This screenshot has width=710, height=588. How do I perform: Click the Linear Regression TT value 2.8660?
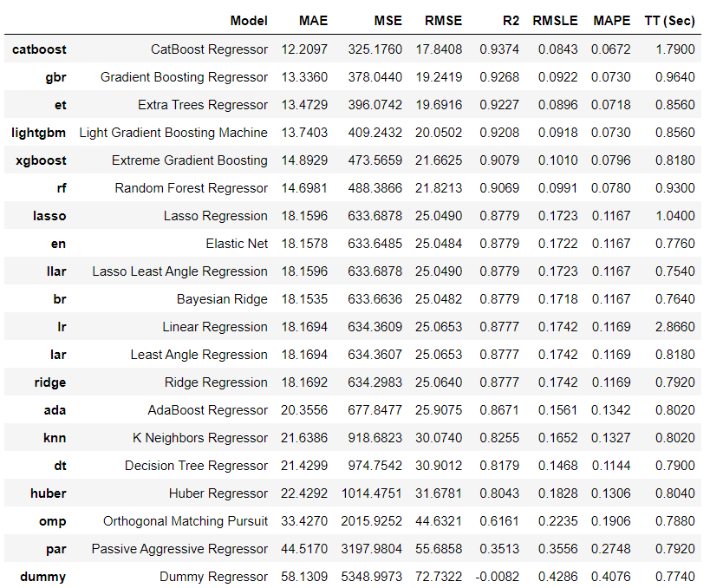pos(675,327)
